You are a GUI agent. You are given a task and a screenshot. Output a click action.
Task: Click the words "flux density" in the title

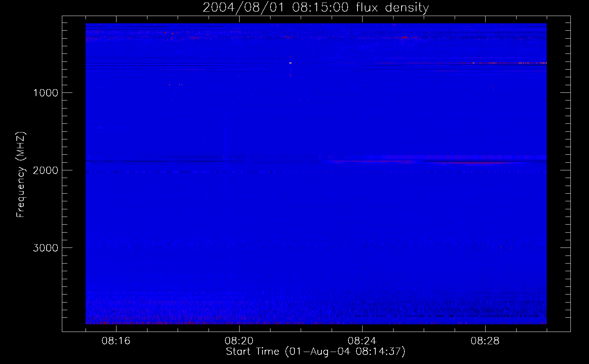392,7
